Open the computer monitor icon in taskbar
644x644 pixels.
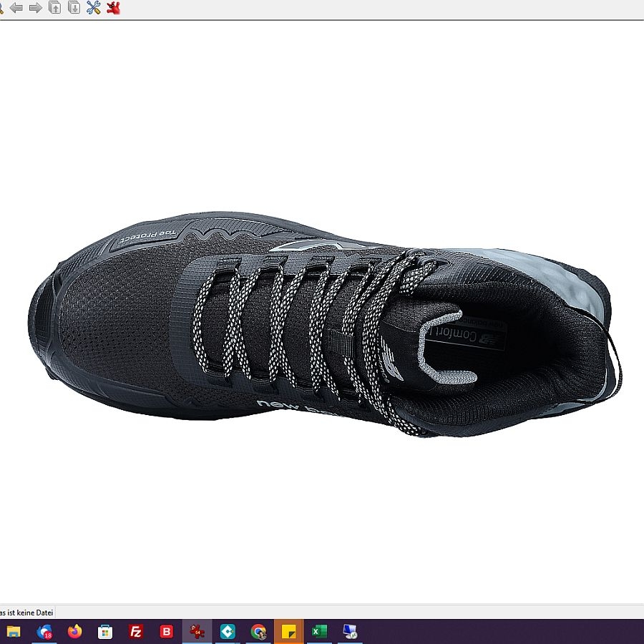click(x=350, y=631)
